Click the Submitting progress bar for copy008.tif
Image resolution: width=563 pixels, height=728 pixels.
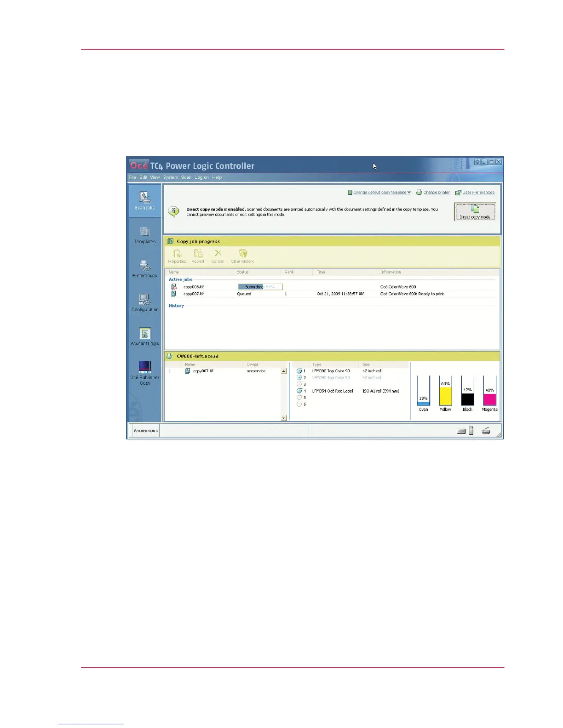click(260, 287)
